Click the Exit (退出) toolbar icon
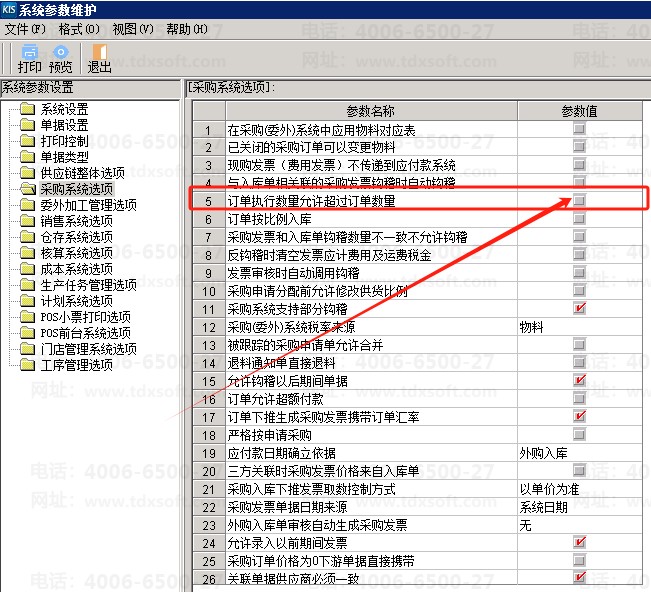This screenshot has width=651, height=592. (99, 58)
